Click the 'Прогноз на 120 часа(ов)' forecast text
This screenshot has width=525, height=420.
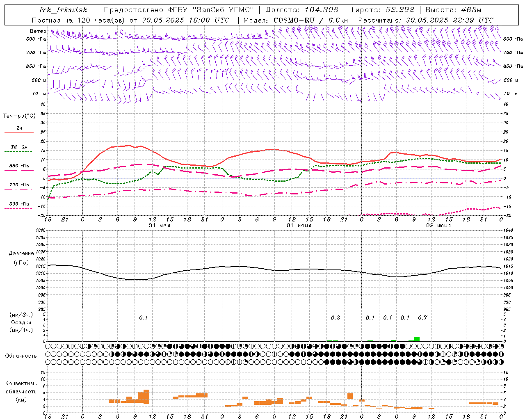pyautogui.click(x=79, y=20)
